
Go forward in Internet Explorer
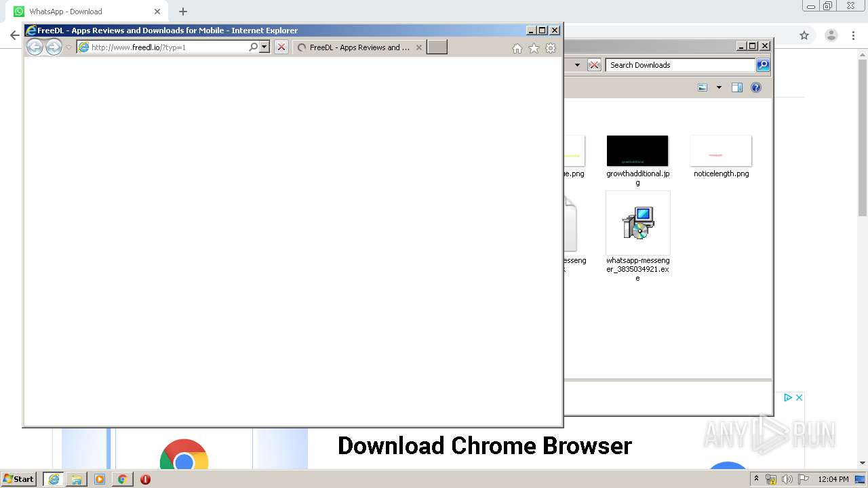pyautogui.click(x=54, y=47)
